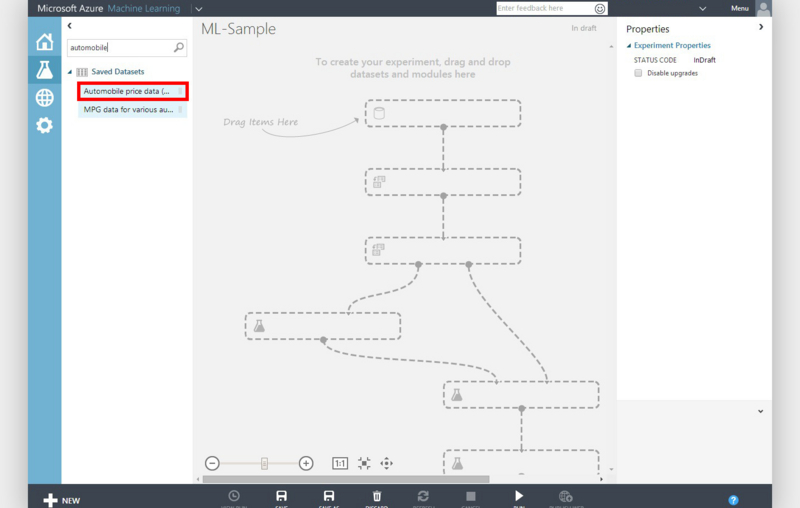Toggle the pan canvas navigation icon

click(387, 463)
